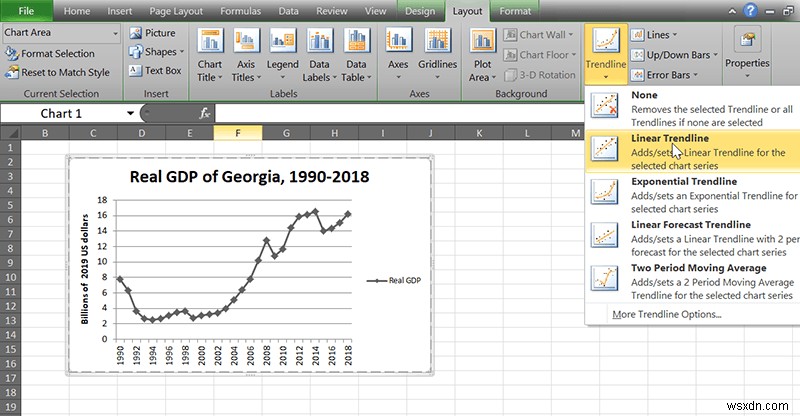The height and width of the screenshot is (416, 800).
Task: Switch to the Review tab
Action: click(x=332, y=11)
